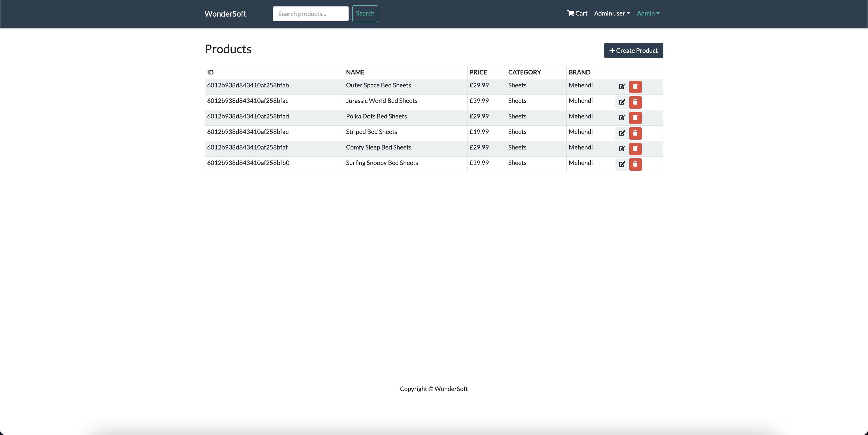Focus the Search products input field
Viewport: 868px width, 435px height.
[310, 14]
